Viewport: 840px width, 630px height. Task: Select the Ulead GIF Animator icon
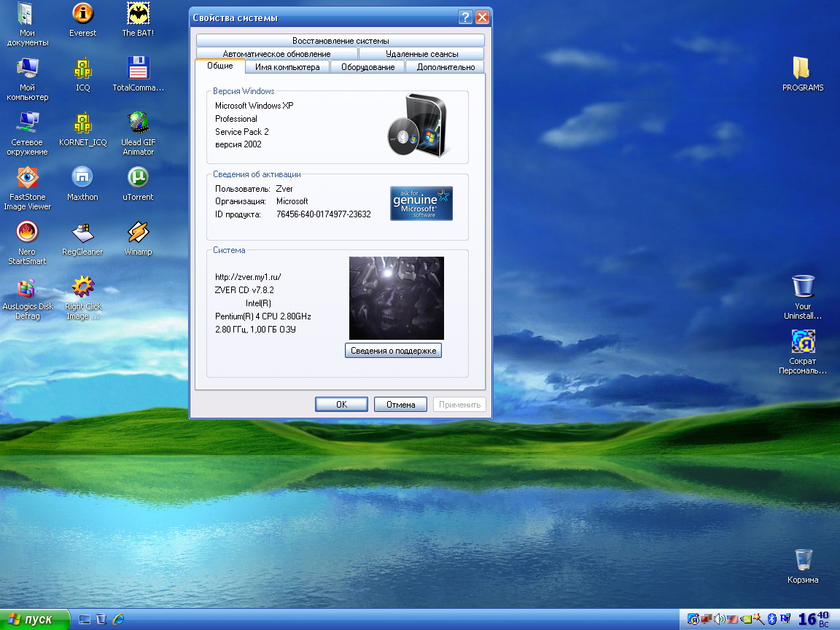coord(138,133)
